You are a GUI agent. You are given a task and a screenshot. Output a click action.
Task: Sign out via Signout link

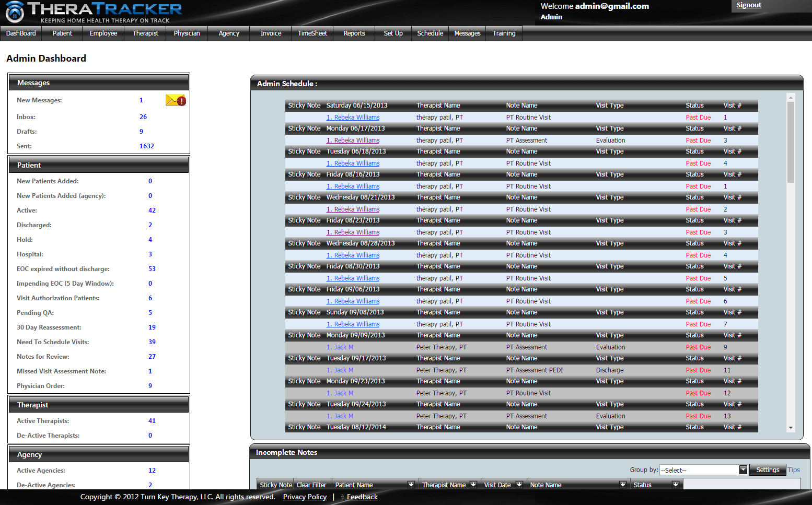click(x=748, y=5)
